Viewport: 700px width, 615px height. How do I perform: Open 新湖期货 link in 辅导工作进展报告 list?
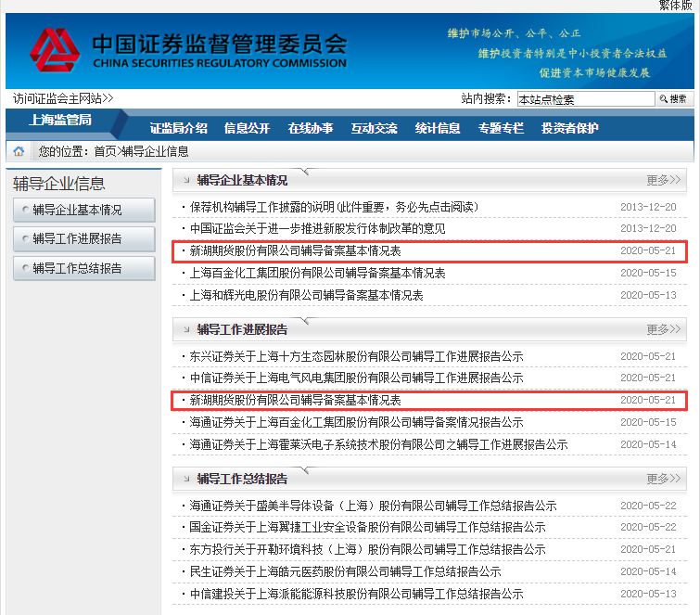(295, 400)
